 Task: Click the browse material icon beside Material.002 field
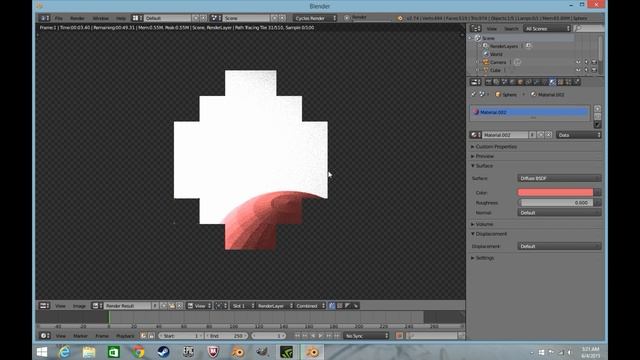coord(475,135)
